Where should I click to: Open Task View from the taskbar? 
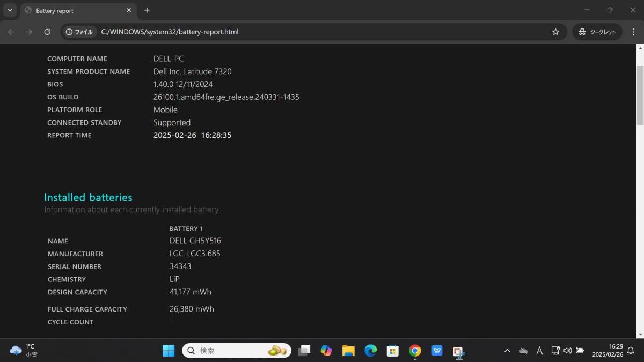[304, 351]
